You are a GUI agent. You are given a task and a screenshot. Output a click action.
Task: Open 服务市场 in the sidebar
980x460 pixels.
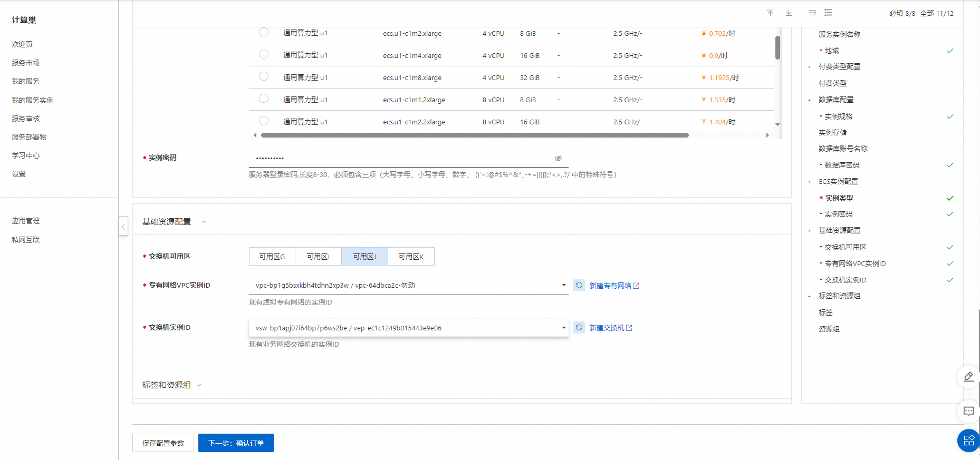point(26,63)
